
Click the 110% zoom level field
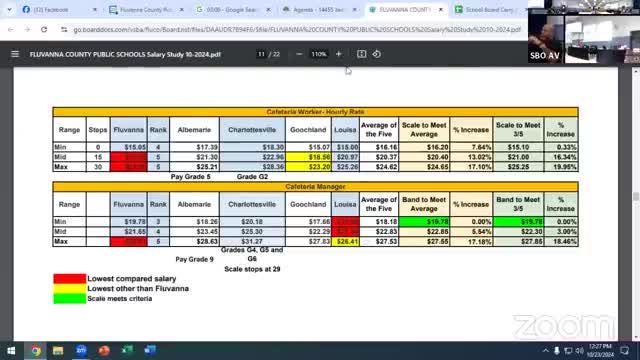point(319,54)
